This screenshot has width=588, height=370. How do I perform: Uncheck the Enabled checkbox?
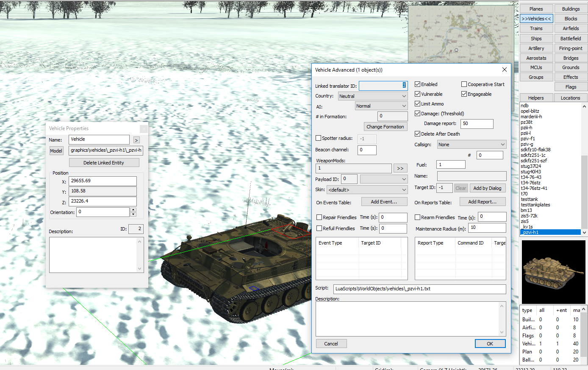point(417,84)
